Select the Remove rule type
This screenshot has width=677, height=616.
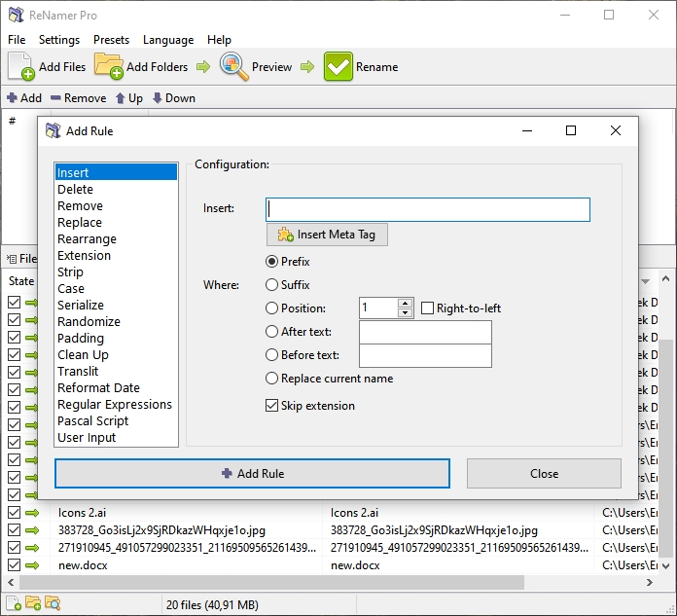point(116,205)
